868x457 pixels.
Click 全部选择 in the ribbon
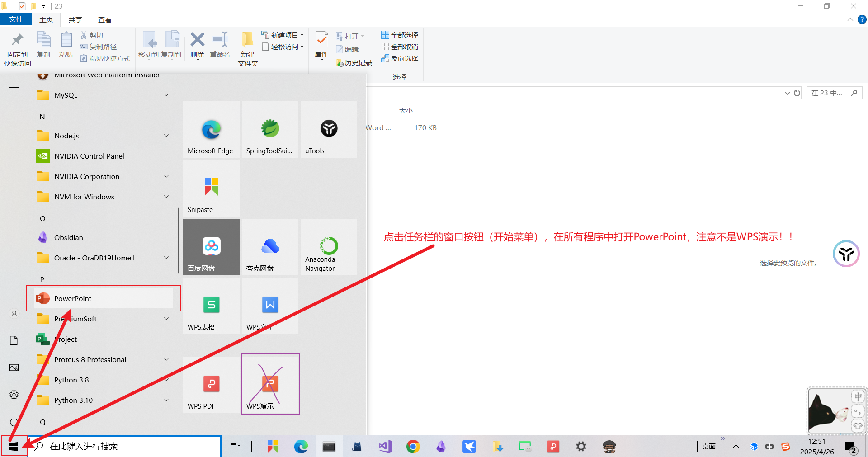(400, 35)
